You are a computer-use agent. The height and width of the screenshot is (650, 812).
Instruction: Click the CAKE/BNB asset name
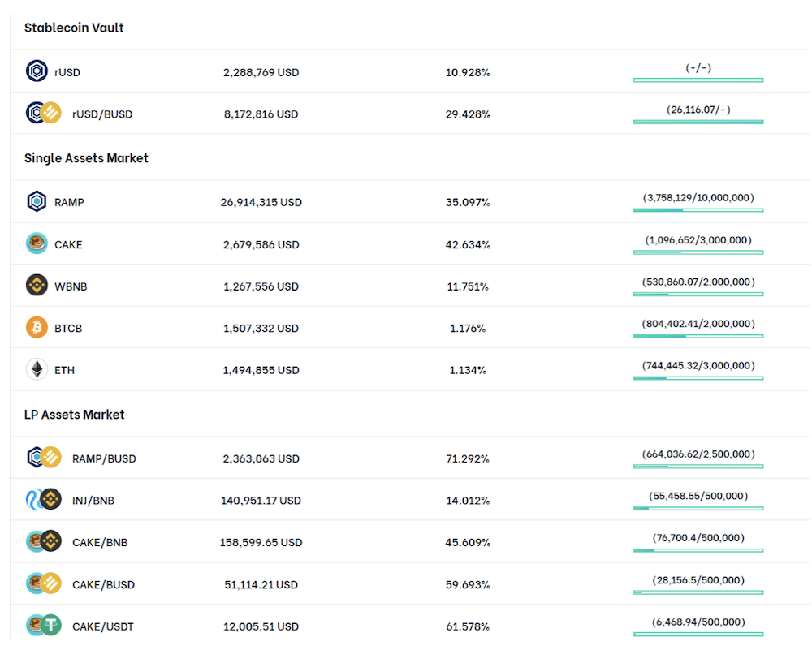pyautogui.click(x=99, y=543)
